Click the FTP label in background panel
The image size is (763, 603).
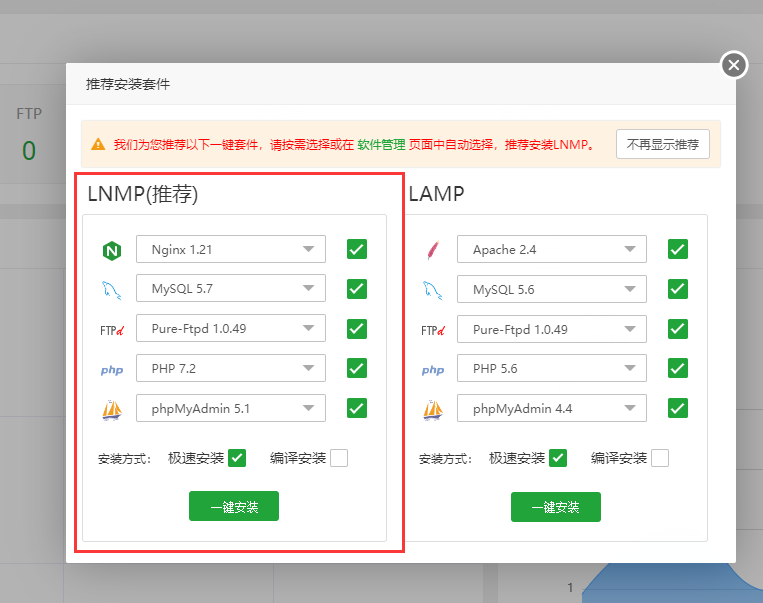pyautogui.click(x=29, y=114)
